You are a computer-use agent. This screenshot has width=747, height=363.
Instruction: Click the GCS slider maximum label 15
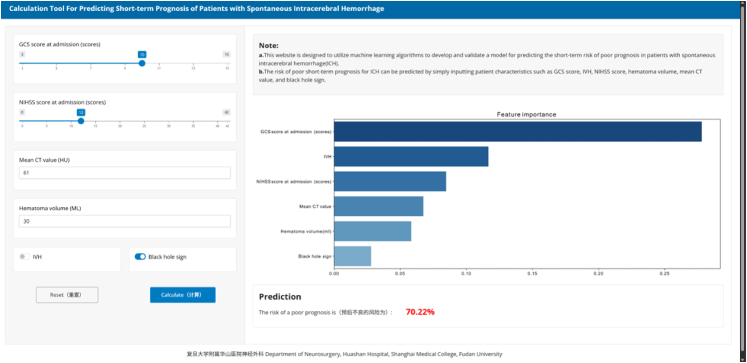227,54
